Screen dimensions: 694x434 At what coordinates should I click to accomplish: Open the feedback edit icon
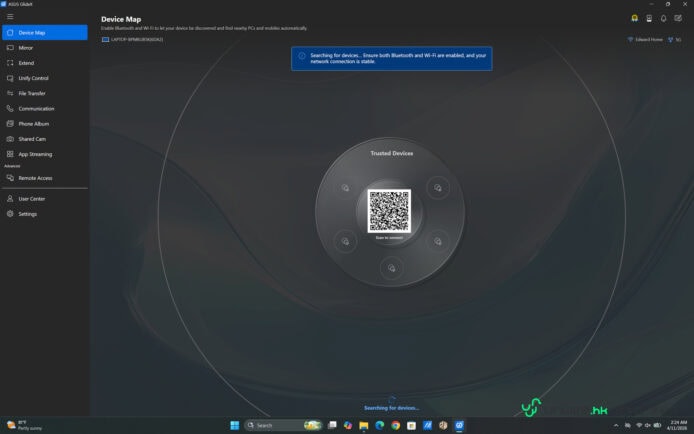pyautogui.click(x=678, y=18)
